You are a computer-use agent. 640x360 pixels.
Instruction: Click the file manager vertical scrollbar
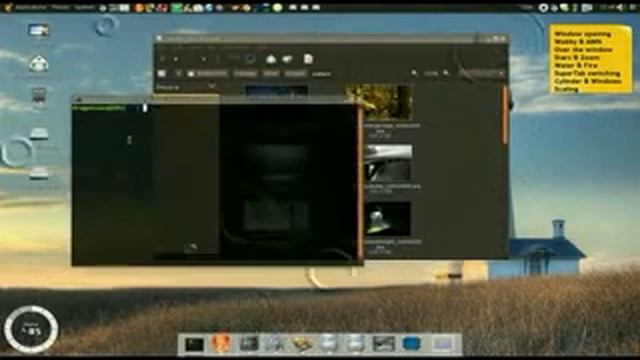pyautogui.click(x=505, y=114)
